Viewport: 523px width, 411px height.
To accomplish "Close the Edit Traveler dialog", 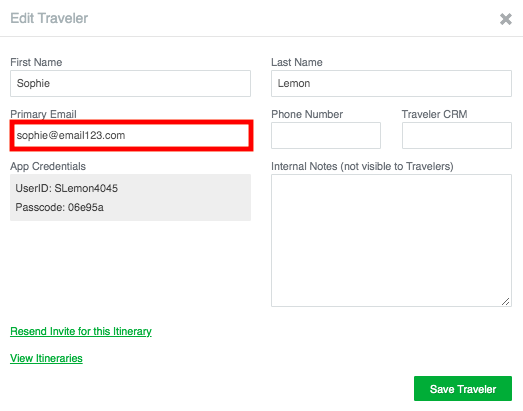I will coord(506,19).
